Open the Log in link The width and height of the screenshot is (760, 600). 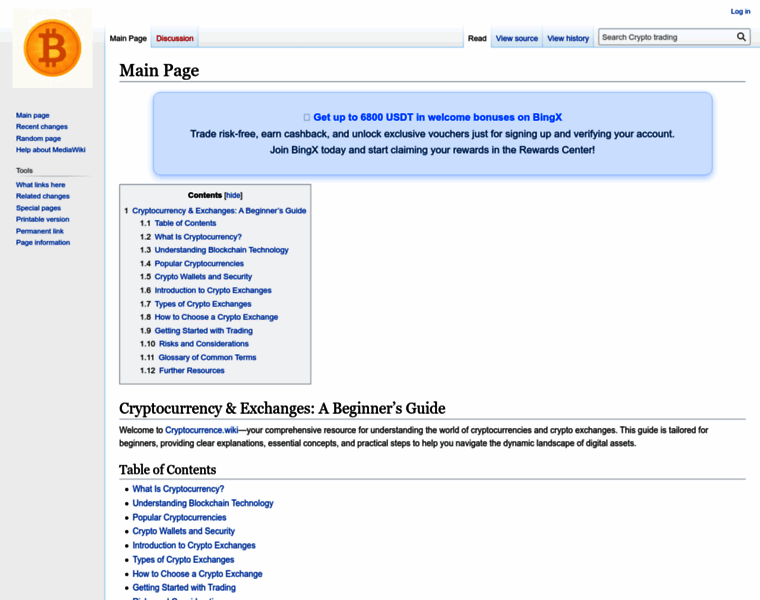740,11
